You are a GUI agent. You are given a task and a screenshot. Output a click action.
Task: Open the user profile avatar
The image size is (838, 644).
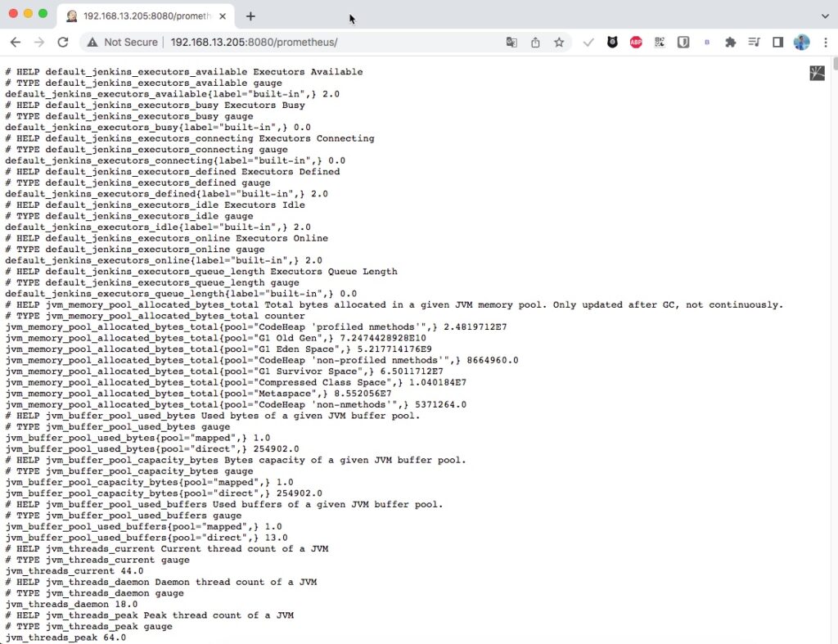tap(801, 43)
